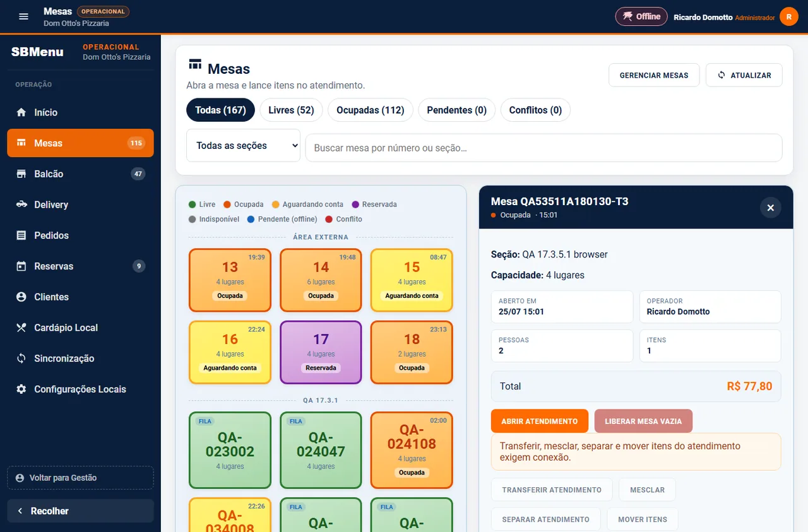808x532 pixels.
Task: Click the Mesclar button
Action: [x=647, y=490]
